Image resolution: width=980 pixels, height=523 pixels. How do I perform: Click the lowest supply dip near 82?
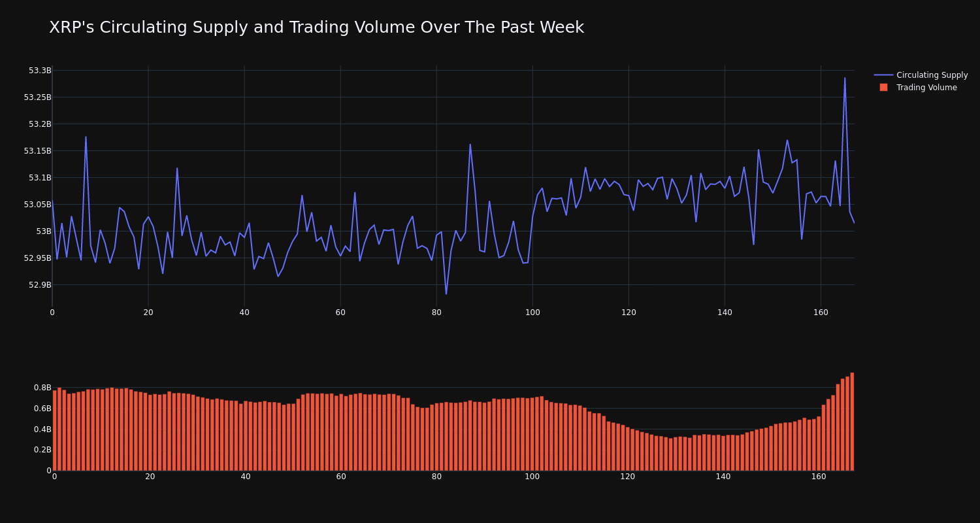click(x=446, y=294)
